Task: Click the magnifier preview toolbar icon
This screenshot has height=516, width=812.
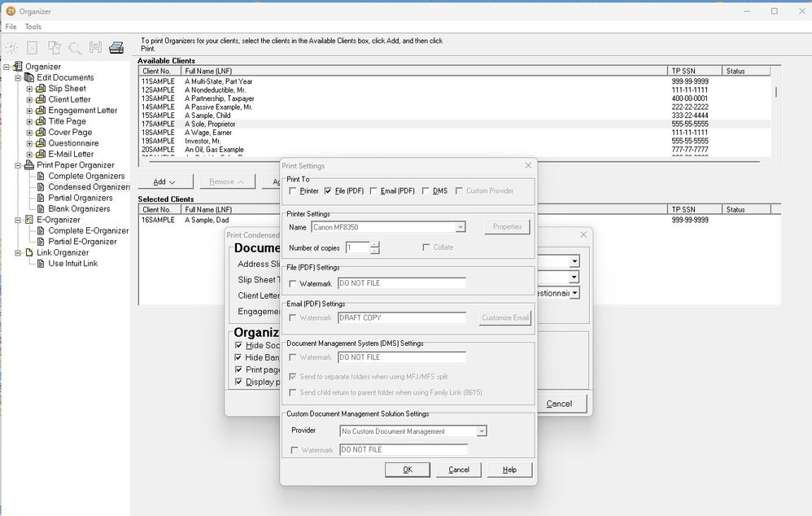Action: [x=75, y=46]
